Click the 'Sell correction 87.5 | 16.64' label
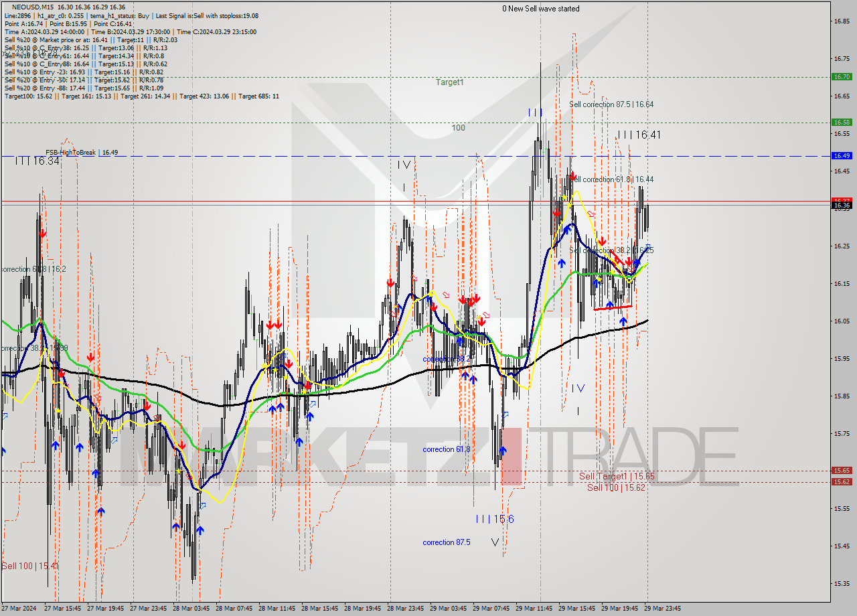Screen dimensions: 857x616 (611, 104)
